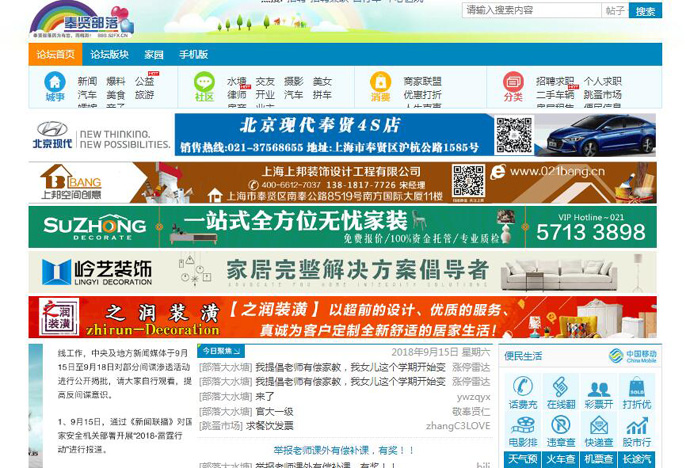Open the 消费 shopping bag icon
Screen dimensions: 690x468
tap(381, 86)
